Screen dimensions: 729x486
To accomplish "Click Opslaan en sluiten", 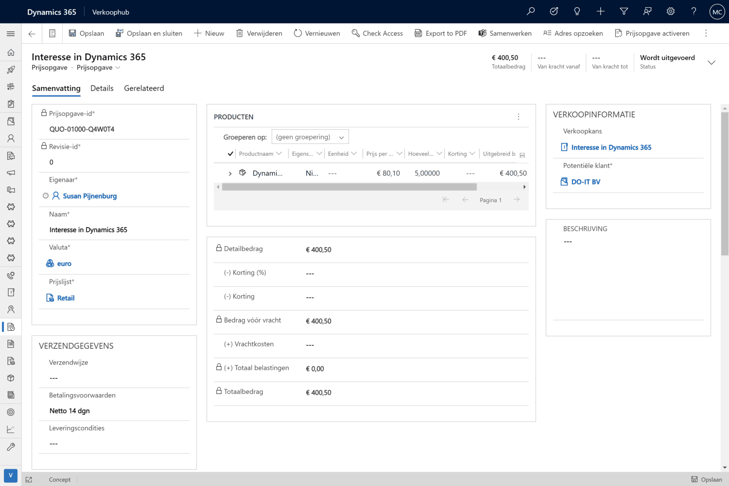I will point(149,33).
